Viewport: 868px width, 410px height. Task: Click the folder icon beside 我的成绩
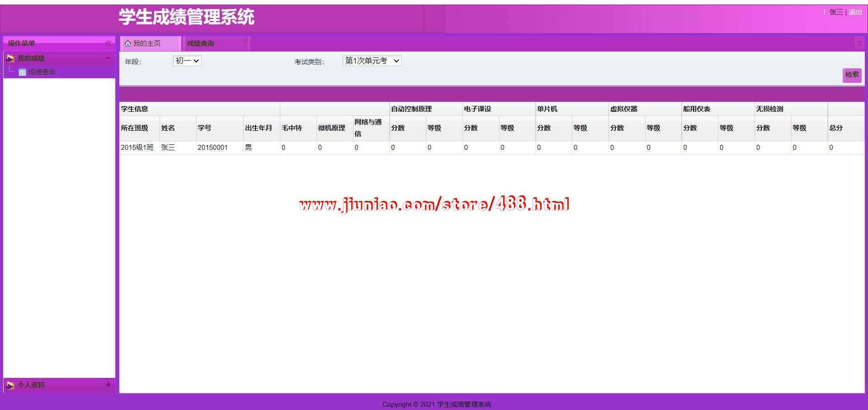(x=10, y=58)
